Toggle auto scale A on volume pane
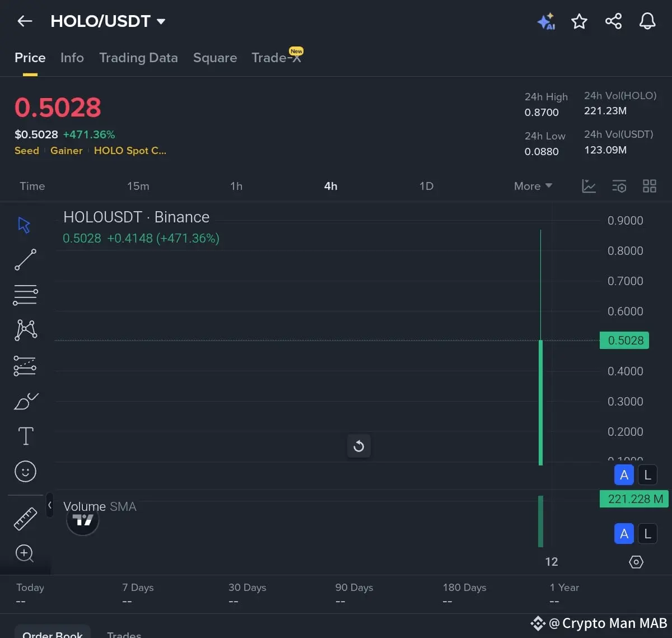This screenshot has height=638, width=672. point(624,534)
